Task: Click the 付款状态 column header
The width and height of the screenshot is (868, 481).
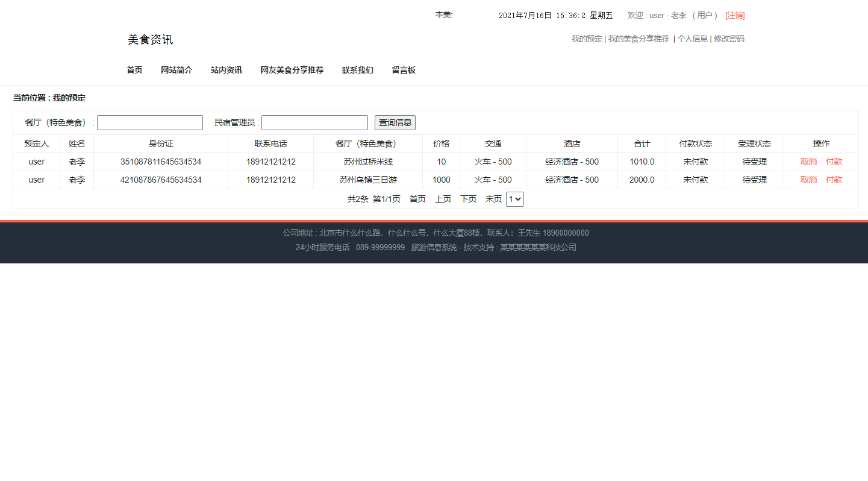Action: (x=696, y=143)
